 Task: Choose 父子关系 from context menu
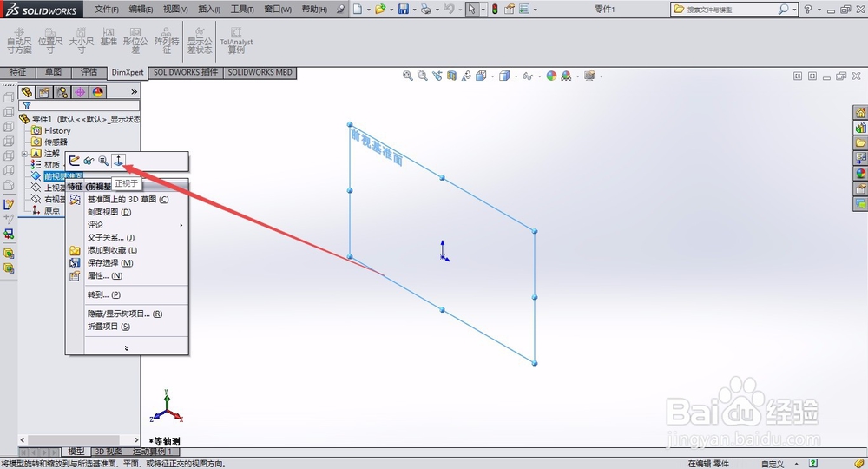[111, 238]
